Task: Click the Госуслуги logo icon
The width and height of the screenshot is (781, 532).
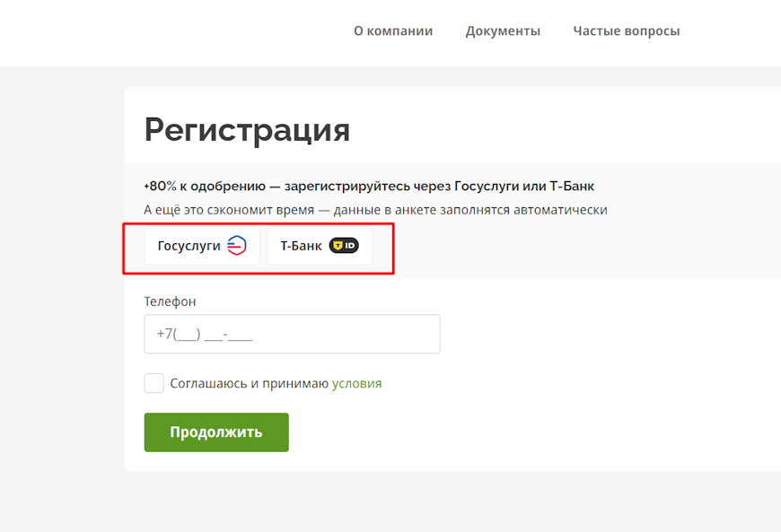Action: 237,245
